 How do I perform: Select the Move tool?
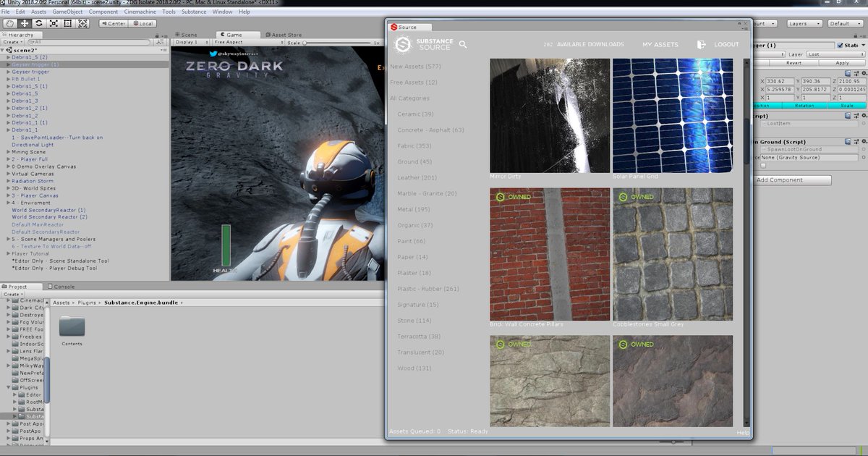[x=25, y=23]
